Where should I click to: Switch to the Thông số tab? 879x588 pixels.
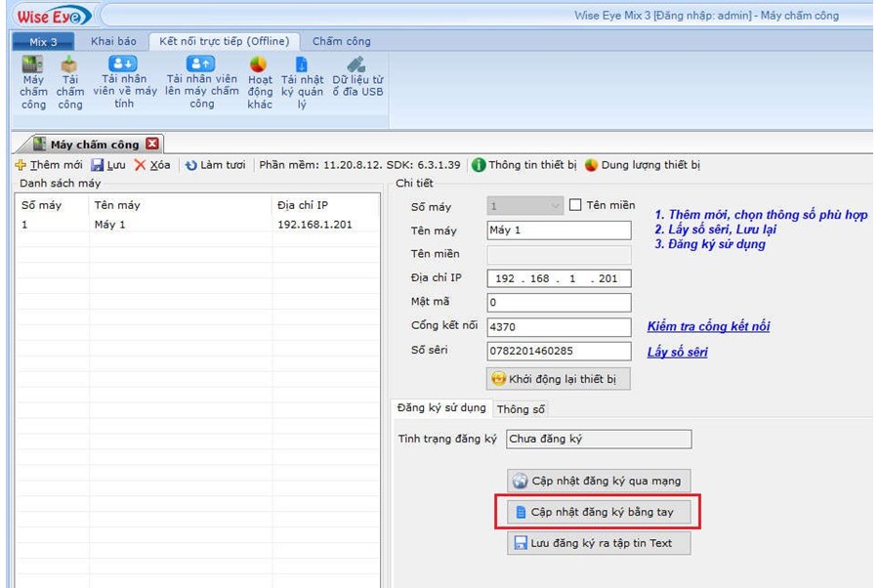tap(521, 409)
